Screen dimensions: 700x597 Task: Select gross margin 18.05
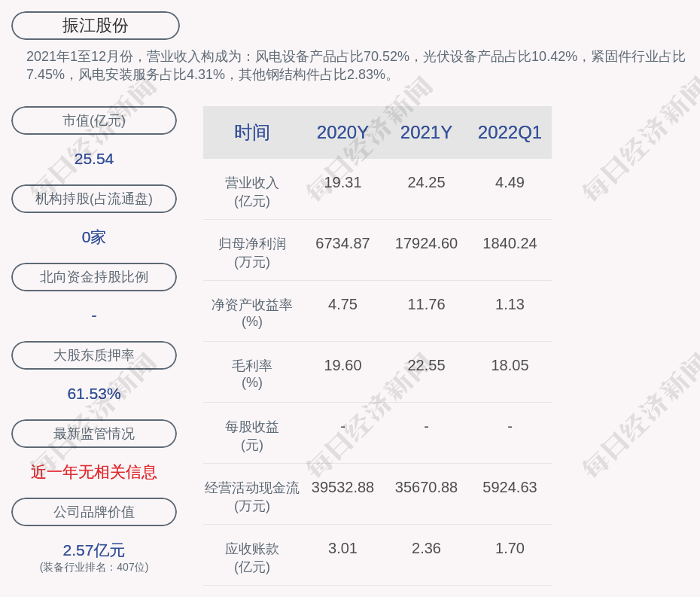510,365
